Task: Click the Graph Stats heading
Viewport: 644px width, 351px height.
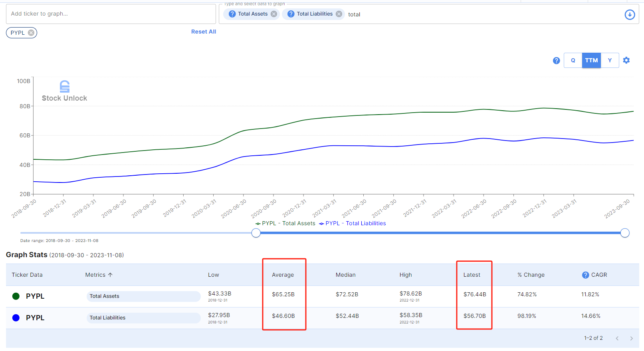Action: (27, 255)
